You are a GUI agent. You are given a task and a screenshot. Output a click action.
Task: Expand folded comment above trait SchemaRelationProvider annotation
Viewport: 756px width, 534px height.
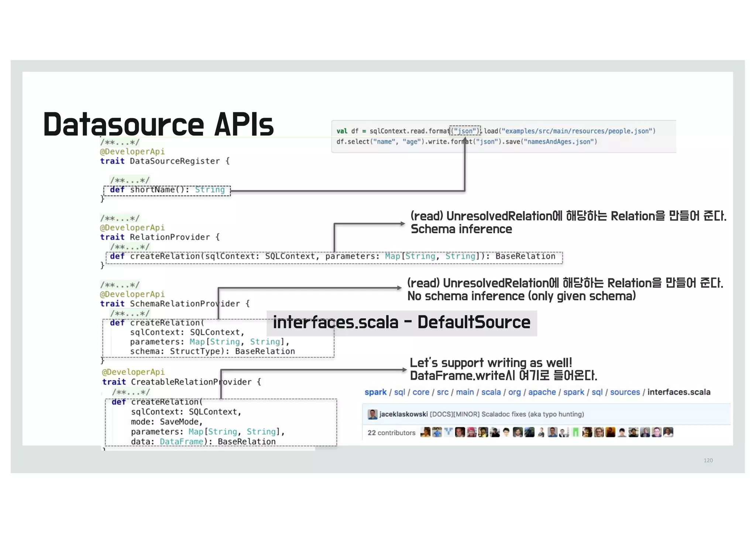(120, 285)
